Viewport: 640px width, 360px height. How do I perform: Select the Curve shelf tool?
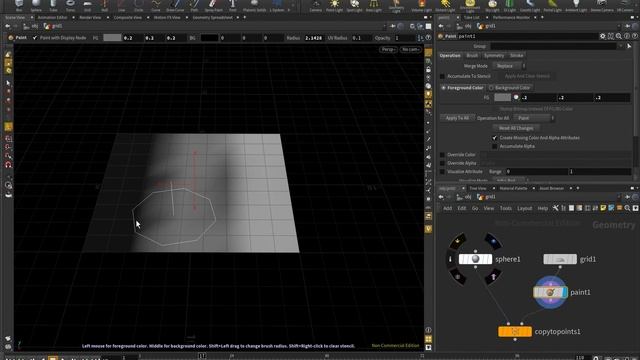click(156, 5)
